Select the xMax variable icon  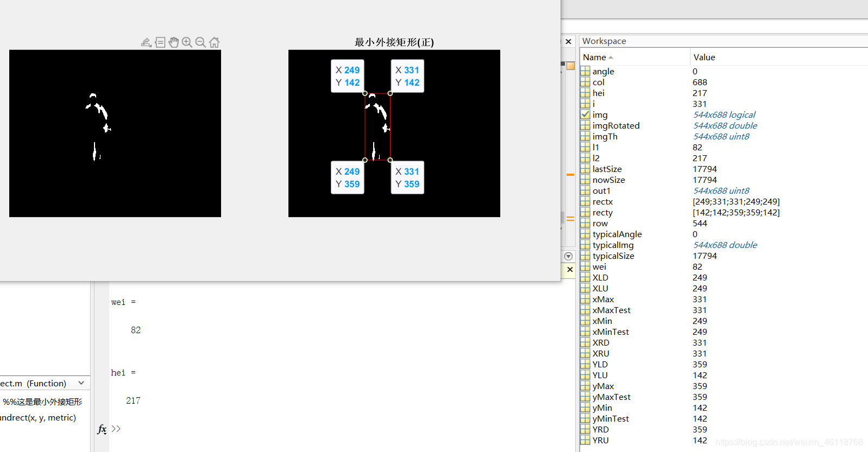click(x=585, y=299)
